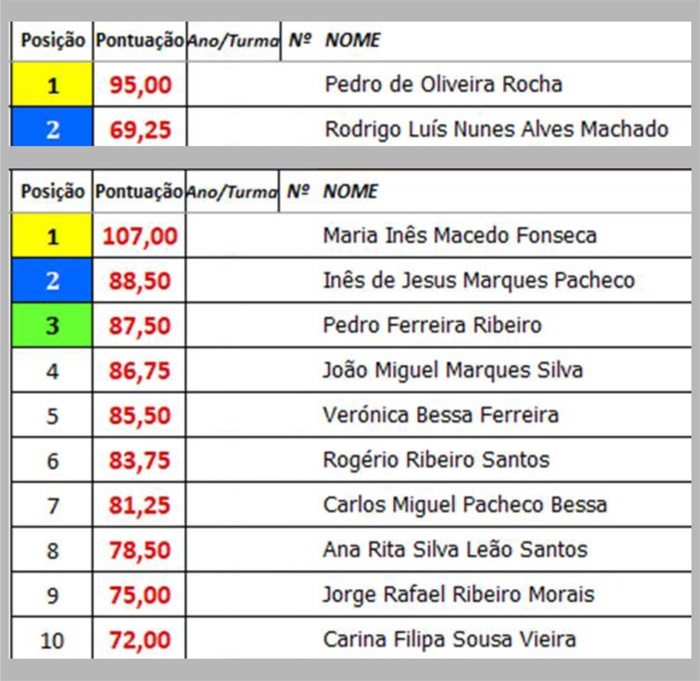The image size is (700, 681).
Task: Select the name Pedro Ferreira Ribeiro
Action: point(432,326)
